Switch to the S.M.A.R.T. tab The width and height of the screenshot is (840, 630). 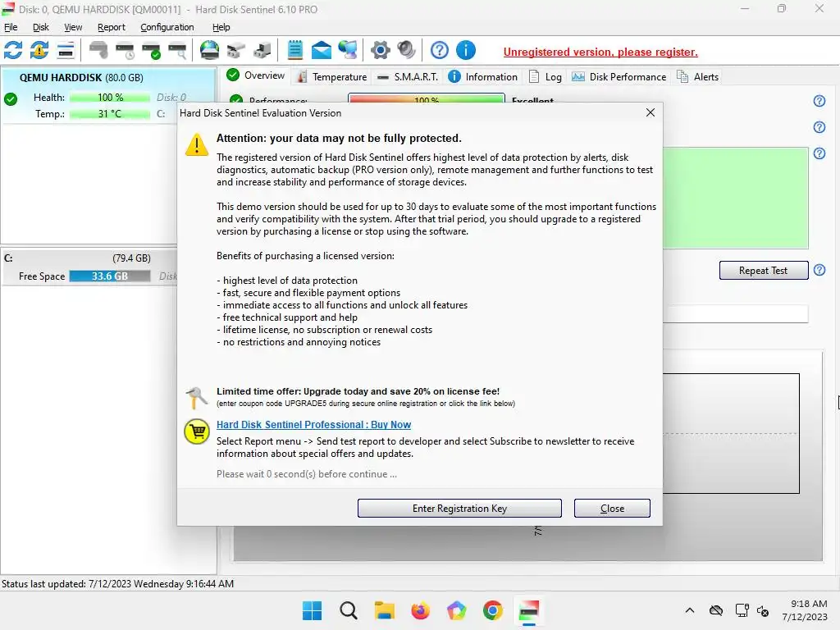point(408,76)
